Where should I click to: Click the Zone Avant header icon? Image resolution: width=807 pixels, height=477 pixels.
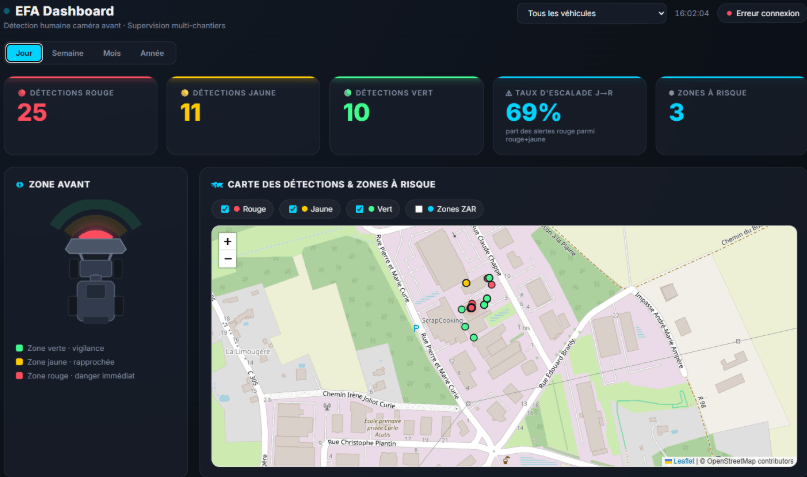[x=20, y=185]
